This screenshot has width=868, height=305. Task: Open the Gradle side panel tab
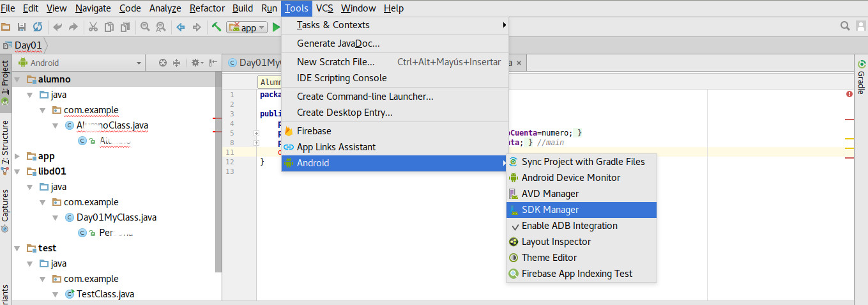pos(861,77)
